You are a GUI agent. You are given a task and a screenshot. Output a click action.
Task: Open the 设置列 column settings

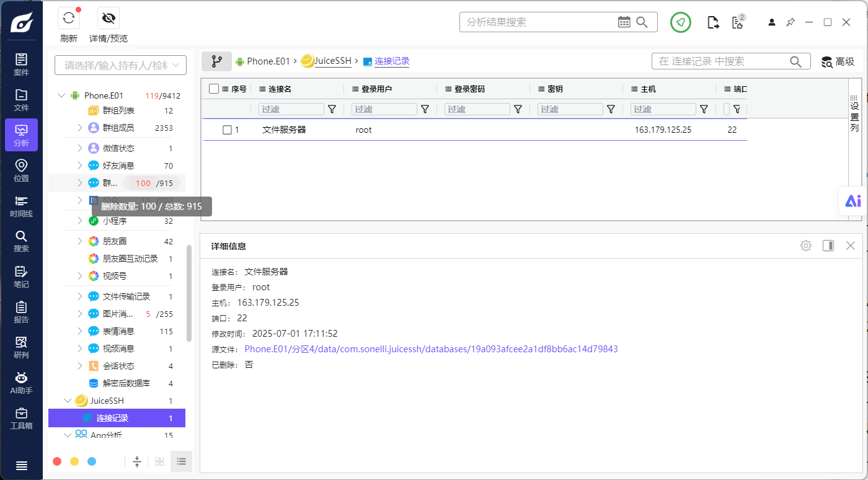pos(854,113)
